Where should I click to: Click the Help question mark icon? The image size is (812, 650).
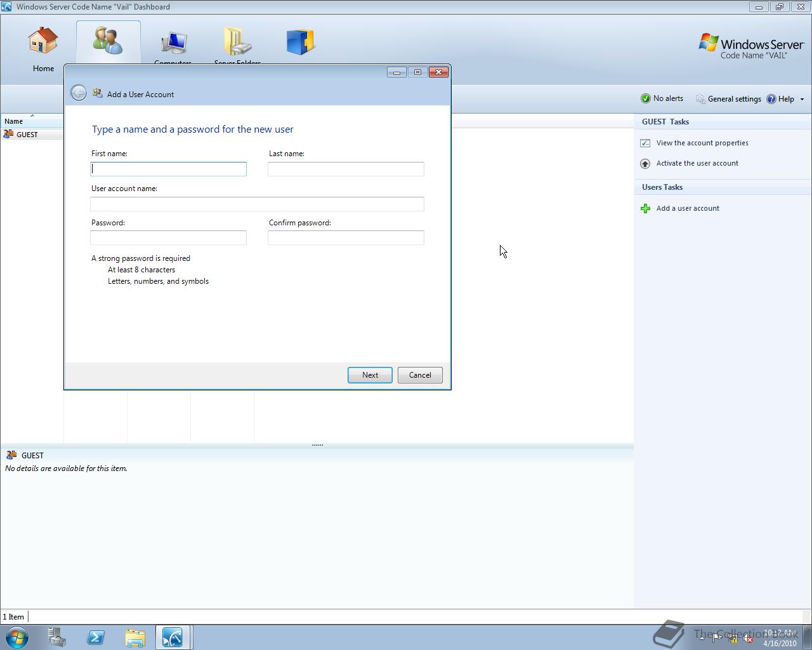[x=771, y=99]
